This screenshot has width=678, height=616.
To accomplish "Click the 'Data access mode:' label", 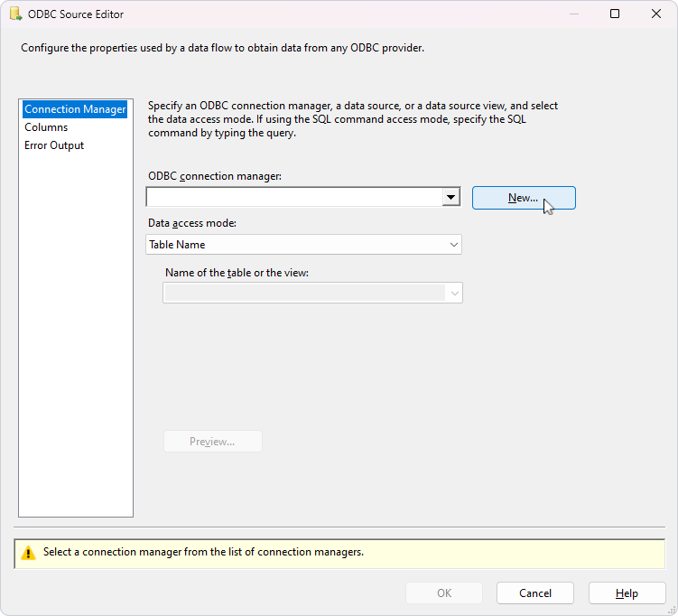I will 192,222.
